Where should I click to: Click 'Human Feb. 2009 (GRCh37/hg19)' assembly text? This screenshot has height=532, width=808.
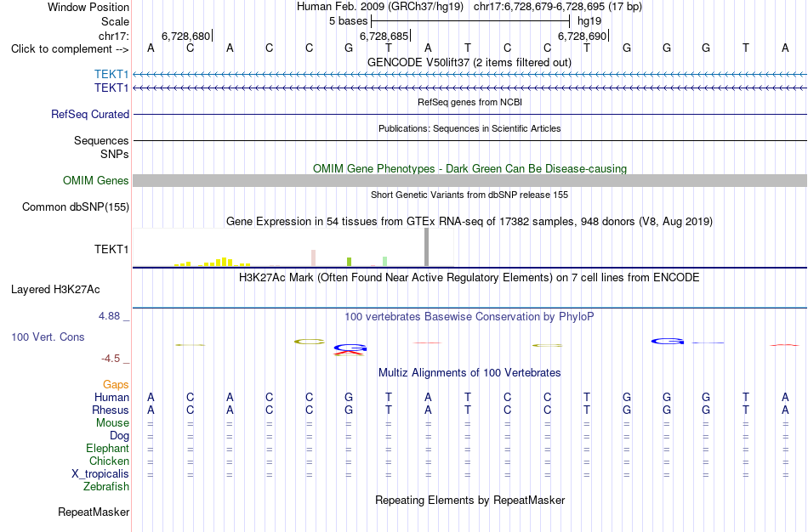click(x=380, y=7)
